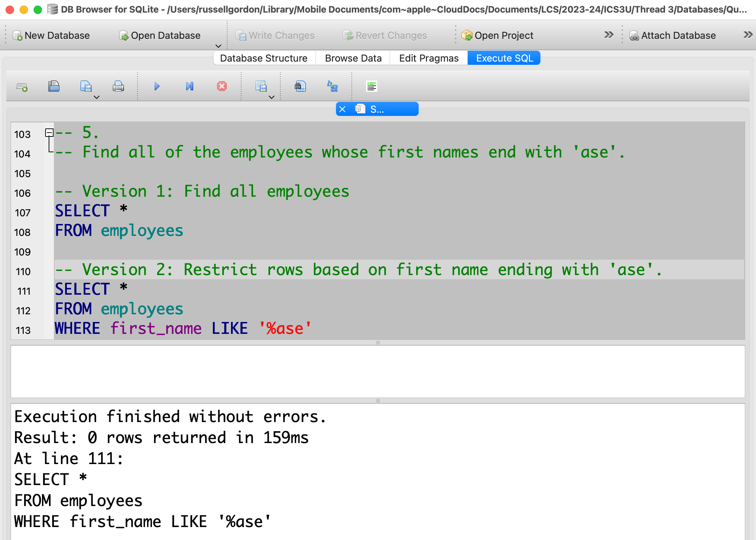Image resolution: width=756 pixels, height=540 pixels.
Task: Click the New Database button
Action: [x=51, y=35]
